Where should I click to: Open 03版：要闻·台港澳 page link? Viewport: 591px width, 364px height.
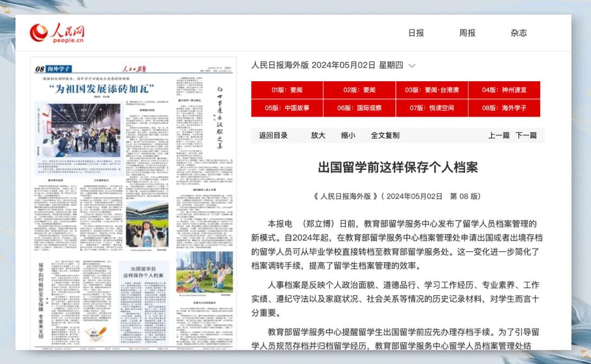tap(432, 90)
